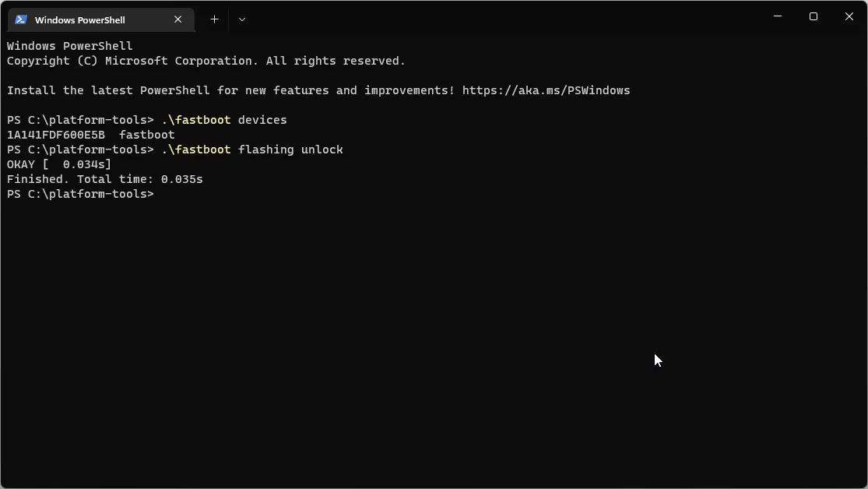This screenshot has height=489, width=868.
Task: Click the Windows PowerShell copyright notice
Action: coord(205,61)
